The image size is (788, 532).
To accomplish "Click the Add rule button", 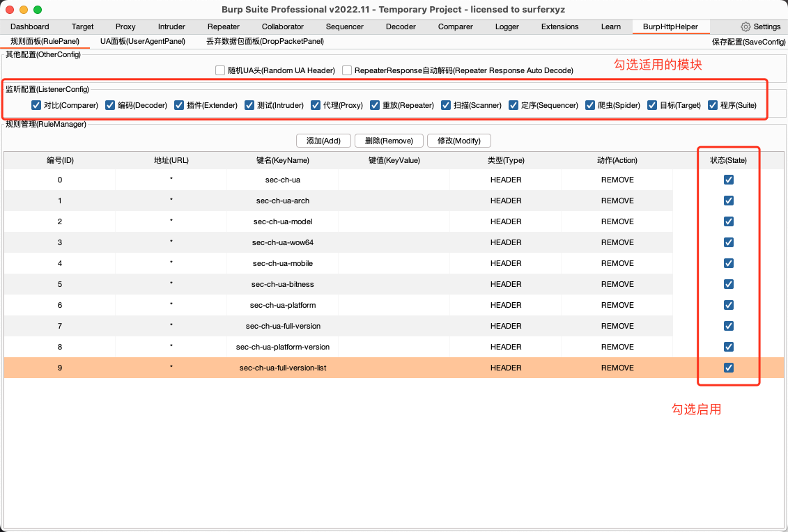I will click(324, 141).
